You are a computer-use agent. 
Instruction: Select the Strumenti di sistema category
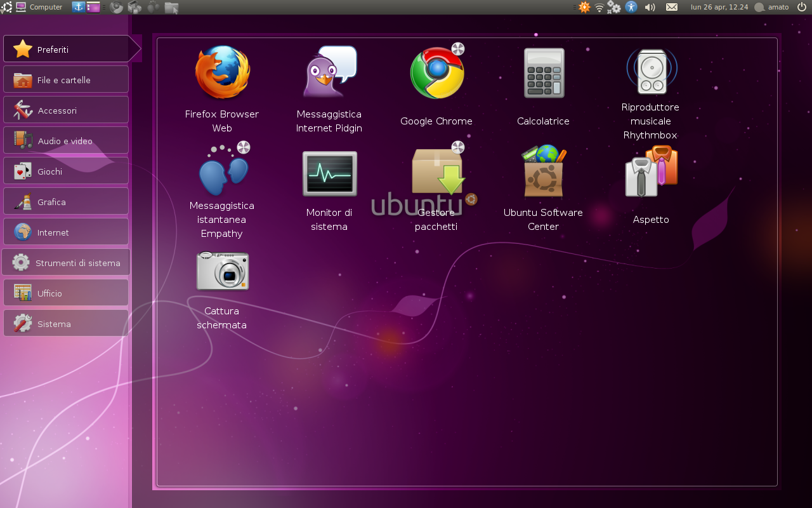click(x=66, y=262)
